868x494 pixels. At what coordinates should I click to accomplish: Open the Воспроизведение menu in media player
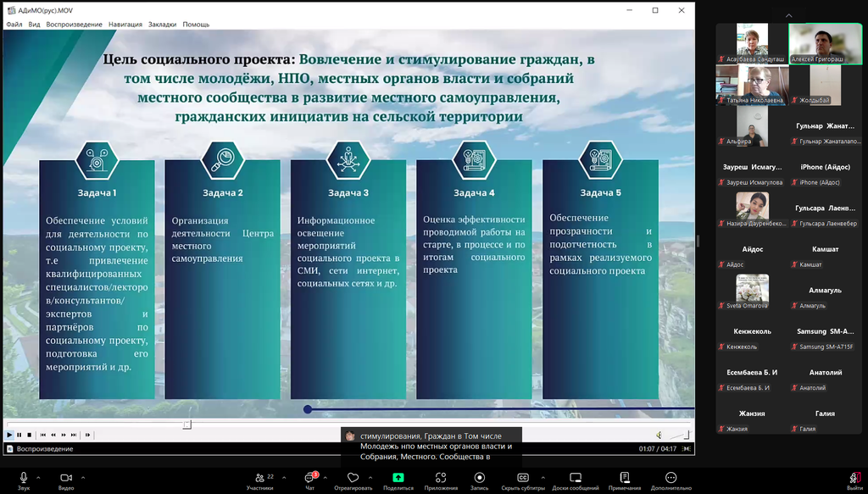point(74,25)
